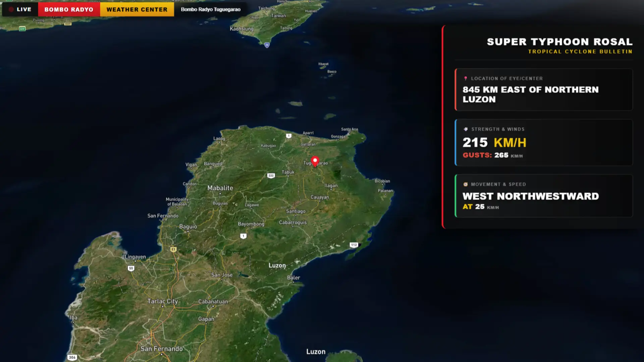Click the red LIVE indicator dot

11,9
